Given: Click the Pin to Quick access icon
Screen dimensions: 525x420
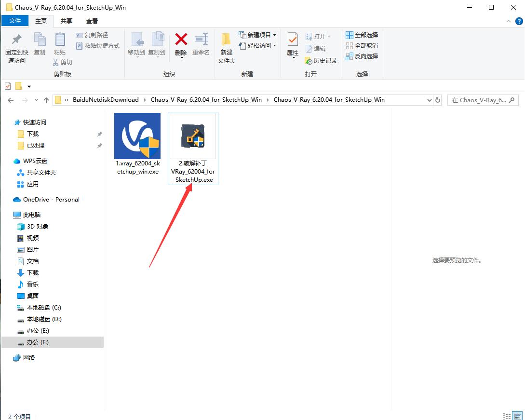Looking at the screenshot, I should (16, 40).
